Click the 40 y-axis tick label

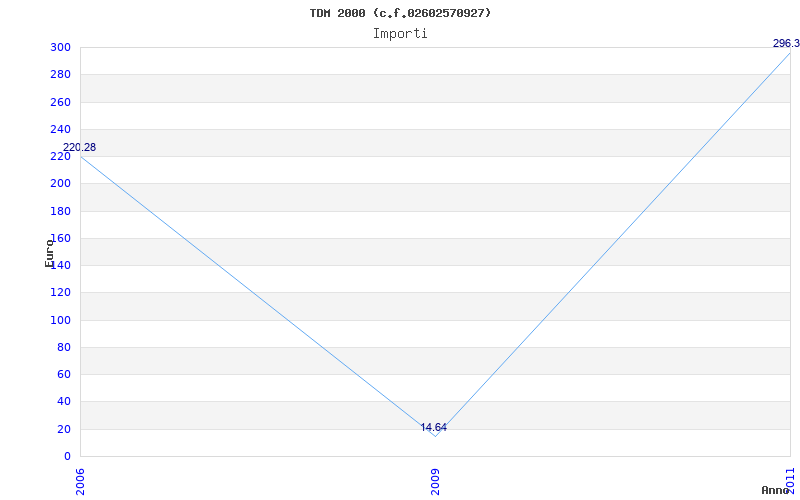point(64,402)
